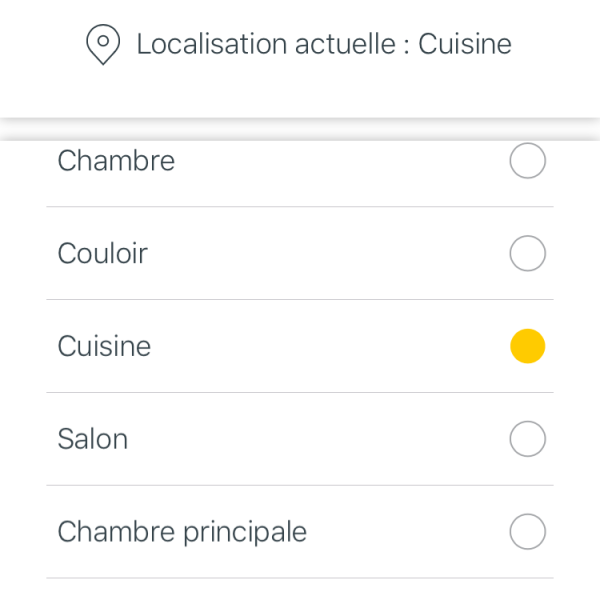The image size is (600, 600).
Task: Click the divider line between Couloir and Cuisine
Action: coord(300,299)
